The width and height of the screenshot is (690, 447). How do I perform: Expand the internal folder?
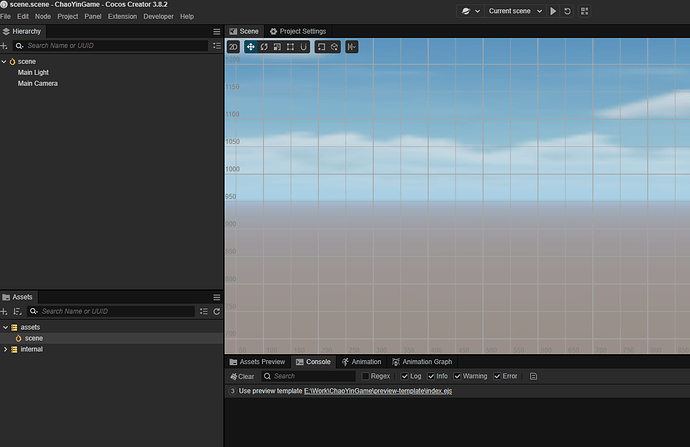point(5,349)
